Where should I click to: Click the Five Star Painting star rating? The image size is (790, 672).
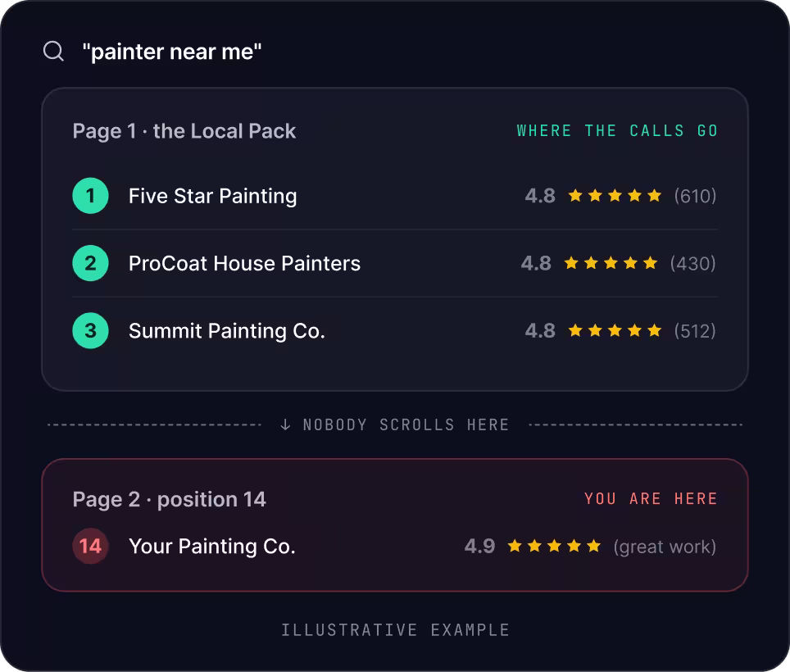(x=615, y=196)
